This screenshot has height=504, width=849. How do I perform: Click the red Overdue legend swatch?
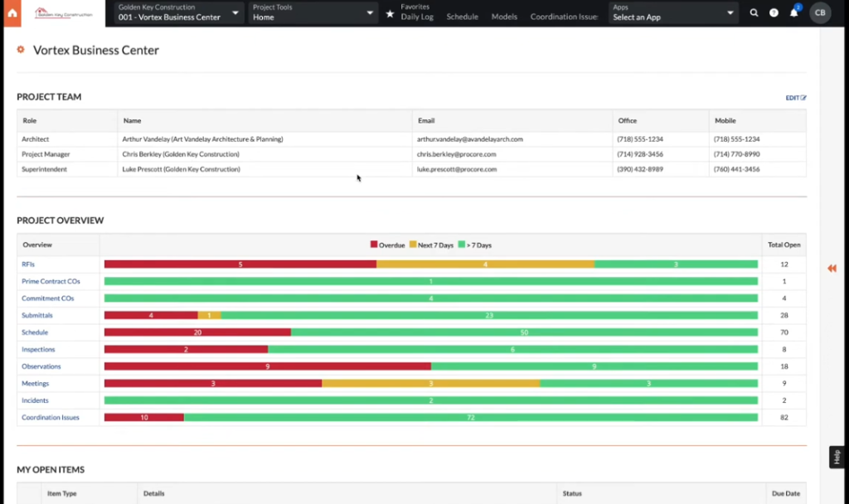click(374, 245)
